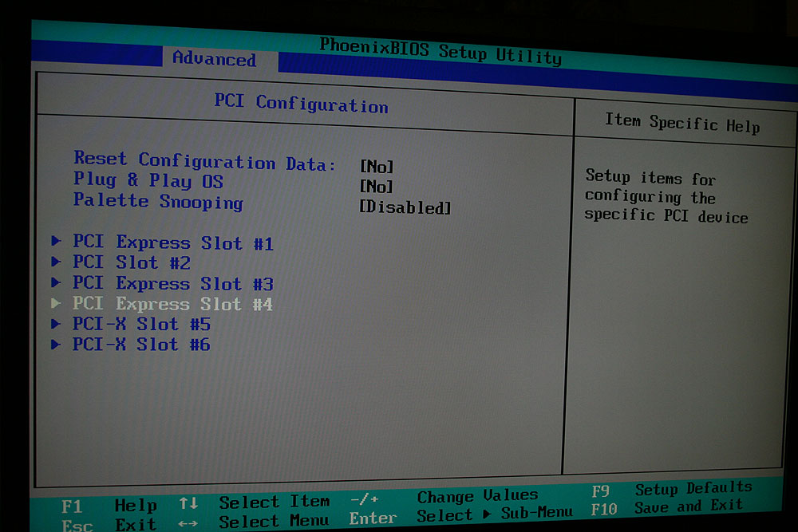Click the Item Specific Help heading
Image resolution: width=798 pixels, height=532 pixels.
click(x=682, y=123)
